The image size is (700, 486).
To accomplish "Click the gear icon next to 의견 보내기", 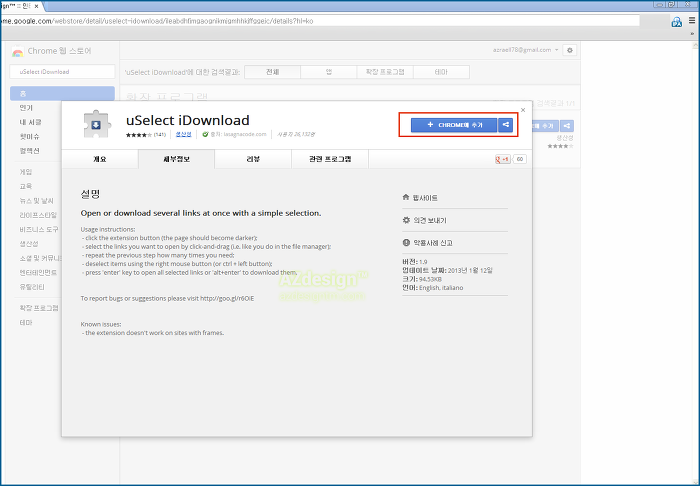I will 406,220.
